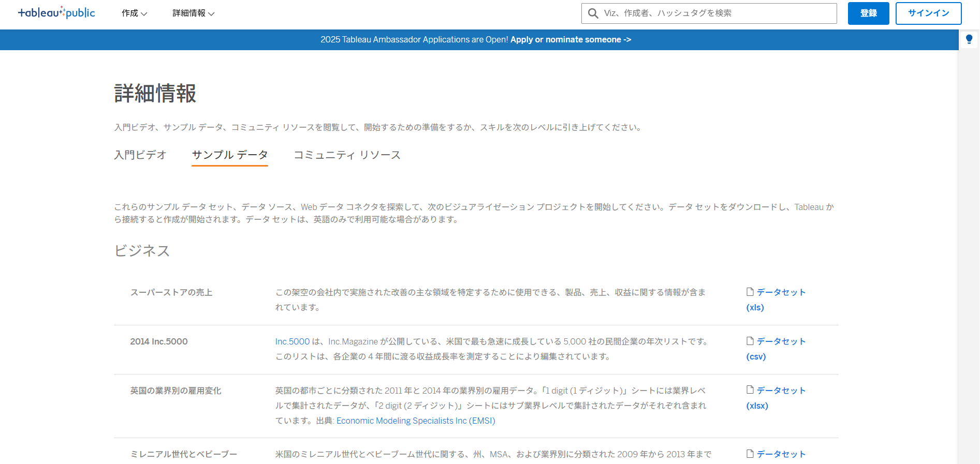Open the lightbulb tips icon
Screen dimensions: 980x464
tap(969, 39)
